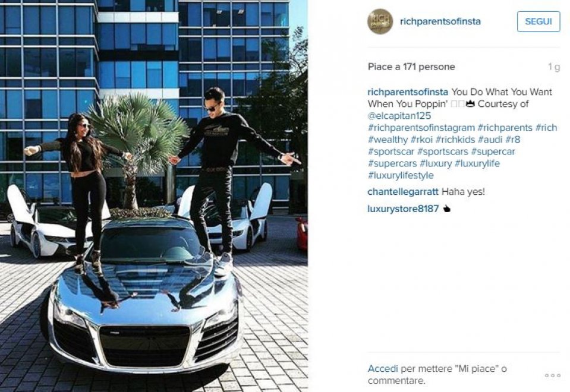Show the 171 people who liked
This screenshot has height=392, width=570.
pos(411,67)
